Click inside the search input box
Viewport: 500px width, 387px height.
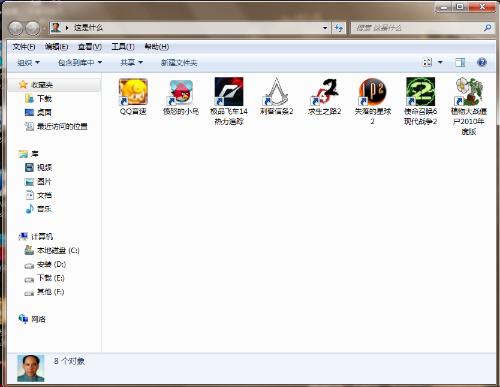click(417, 28)
